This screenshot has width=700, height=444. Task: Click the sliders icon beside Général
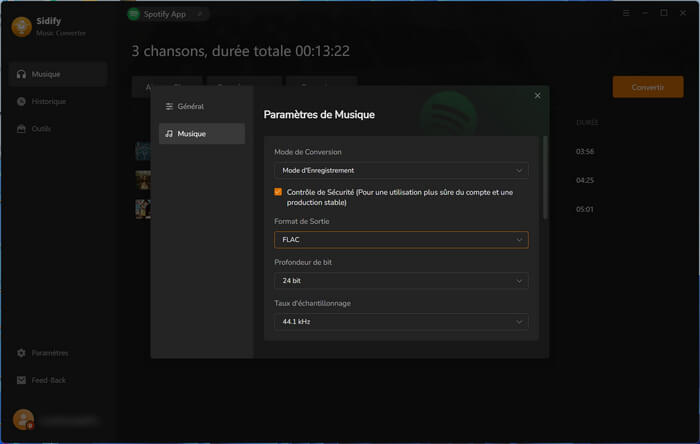click(x=169, y=106)
